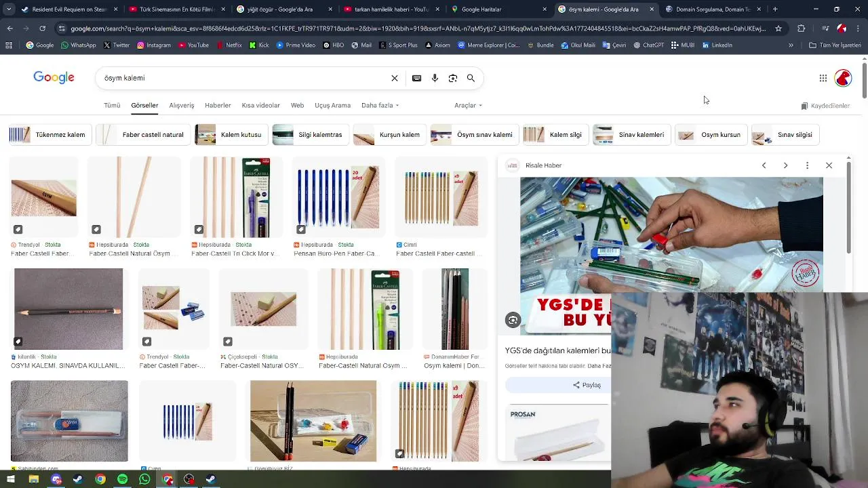Viewport: 868px width, 488px height.
Task: Select the 'Kalem kutusu' filter chip
Action: [x=230, y=135]
